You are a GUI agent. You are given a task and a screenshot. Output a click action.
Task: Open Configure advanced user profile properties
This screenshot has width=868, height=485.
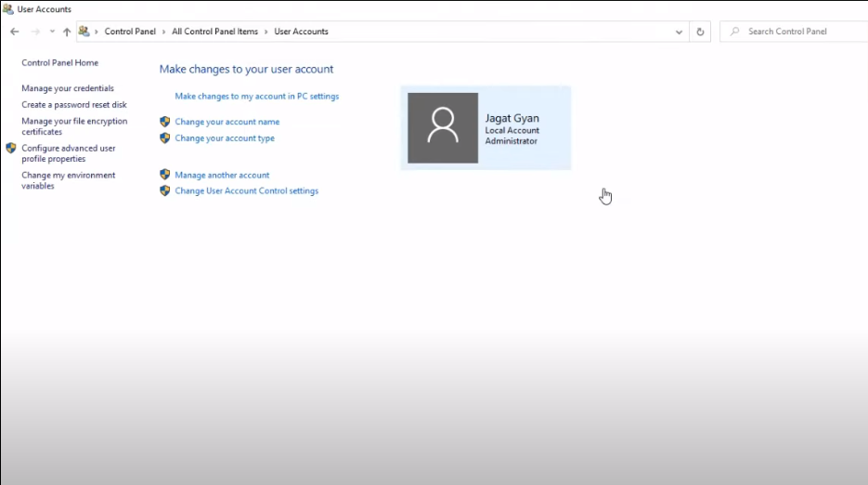pyautogui.click(x=69, y=153)
